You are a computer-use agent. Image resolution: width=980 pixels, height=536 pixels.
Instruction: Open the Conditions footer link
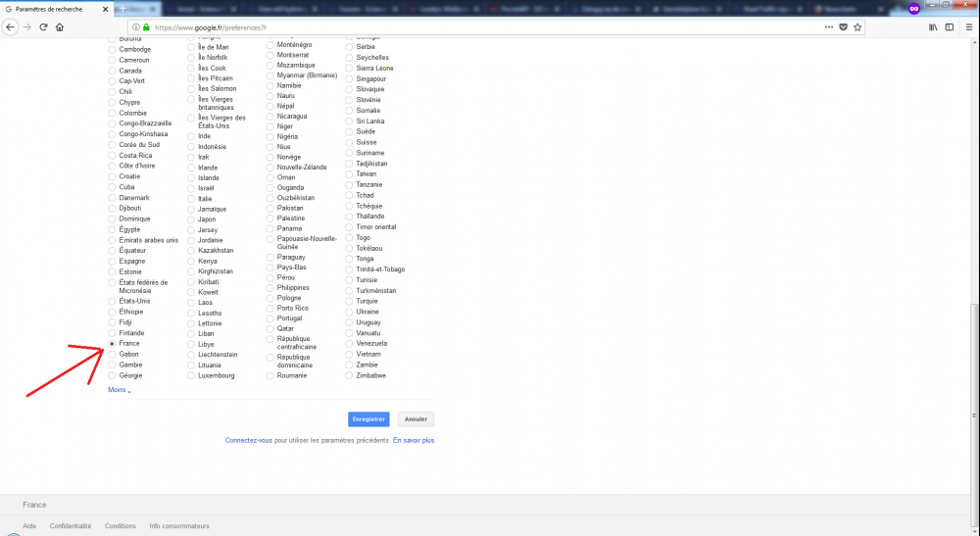point(120,526)
